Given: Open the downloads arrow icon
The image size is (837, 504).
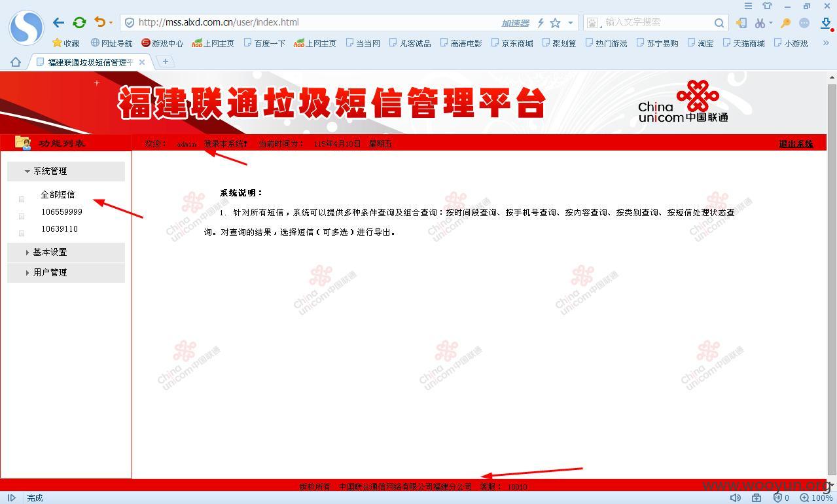Looking at the screenshot, I should point(825,23).
